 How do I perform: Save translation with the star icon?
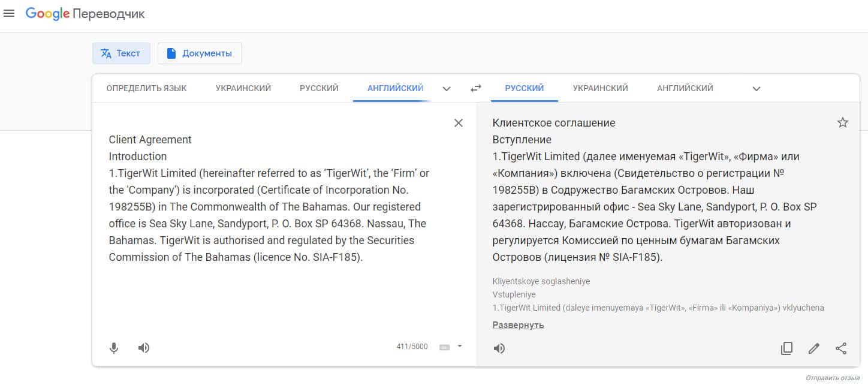click(842, 123)
